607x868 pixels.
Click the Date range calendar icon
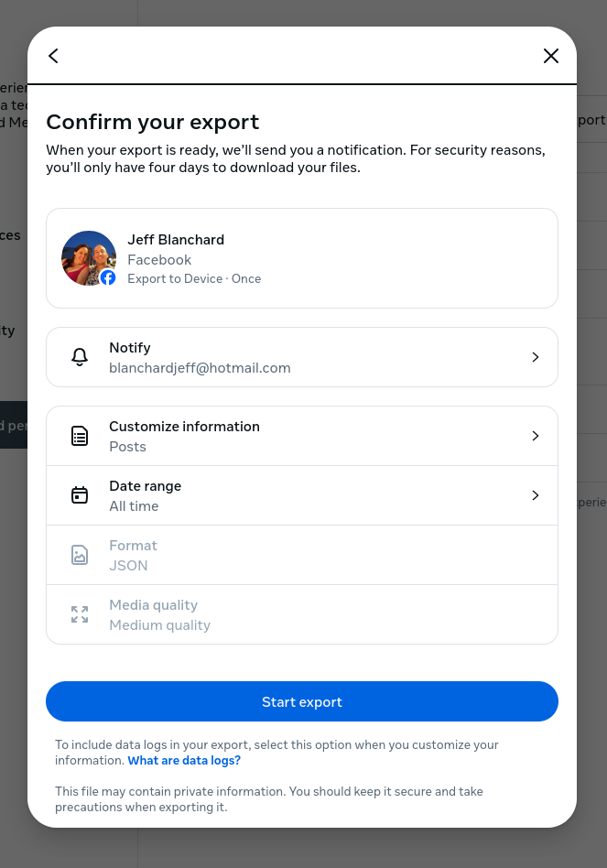(x=80, y=495)
